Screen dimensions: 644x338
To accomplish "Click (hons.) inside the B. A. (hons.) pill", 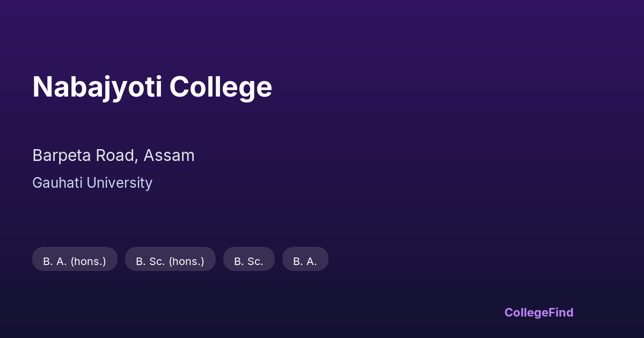I will 88,261.
